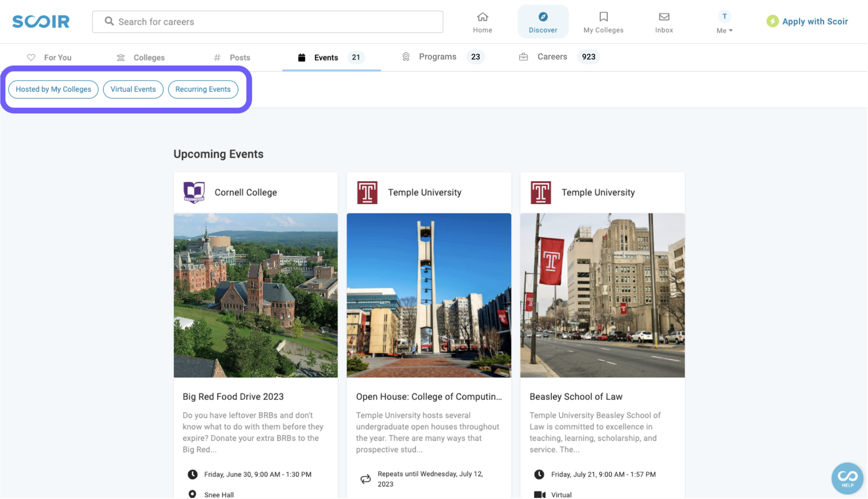Click Repeats until Wednesday, July 12 text
The image size is (868, 499).
click(x=430, y=479)
